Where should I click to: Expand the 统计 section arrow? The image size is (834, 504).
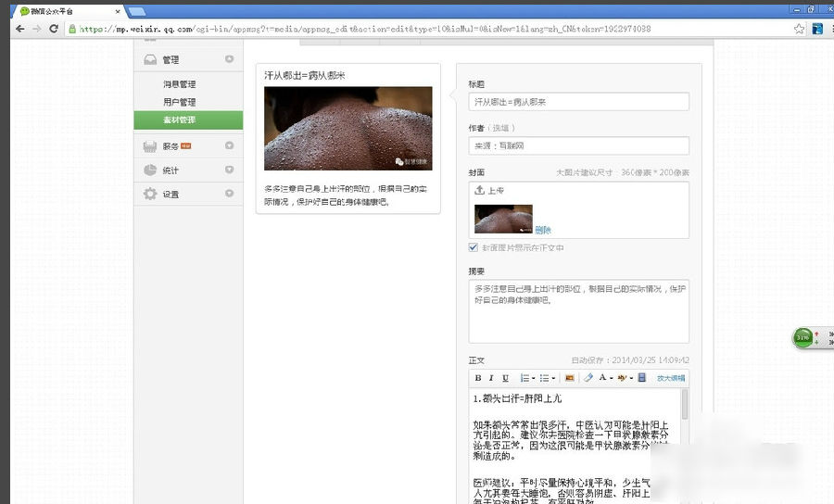pos(229,170)
